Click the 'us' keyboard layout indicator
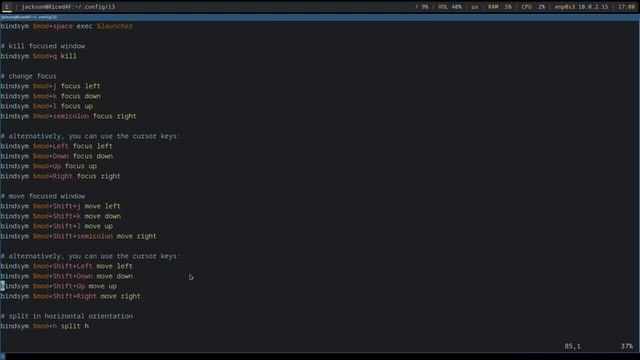640x360 pixels. pos(474,7)
